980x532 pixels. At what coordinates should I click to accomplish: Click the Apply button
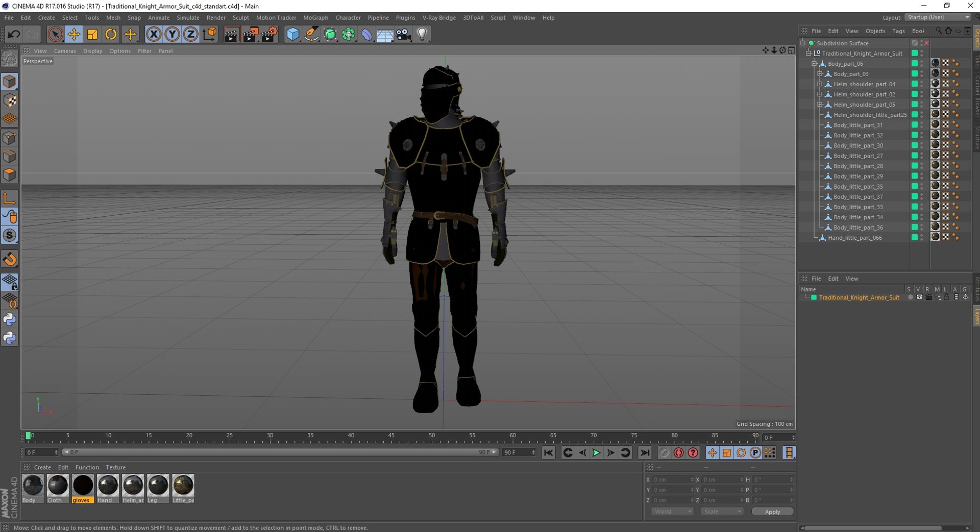pos(772,512)
